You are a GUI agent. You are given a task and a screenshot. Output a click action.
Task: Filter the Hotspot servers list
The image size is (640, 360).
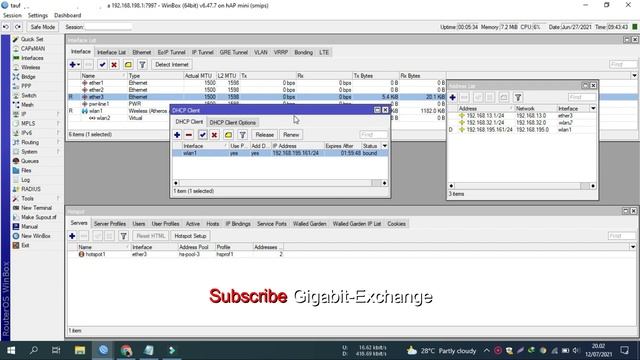(x=123, y=236)
